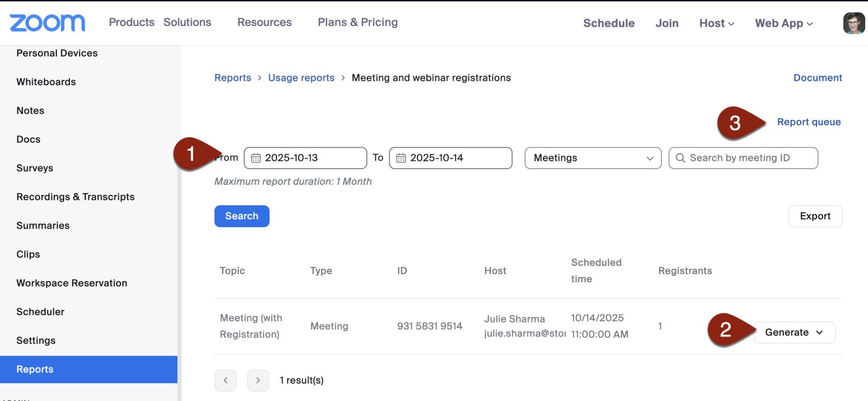Navigate to Usage reports breadcrumb

coord(301,78)
